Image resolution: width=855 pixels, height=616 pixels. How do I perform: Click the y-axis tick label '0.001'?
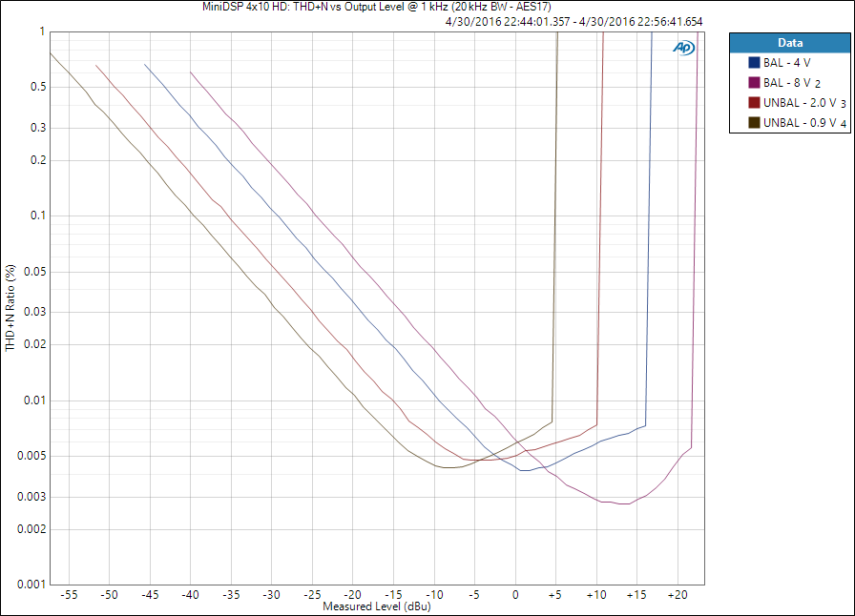(x=31, y=585)
